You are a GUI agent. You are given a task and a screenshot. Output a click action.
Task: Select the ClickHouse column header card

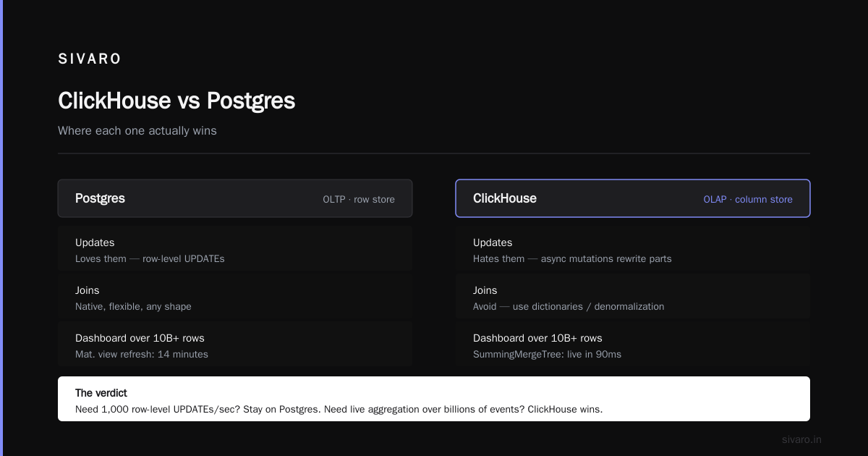click(x=633, y=198)
